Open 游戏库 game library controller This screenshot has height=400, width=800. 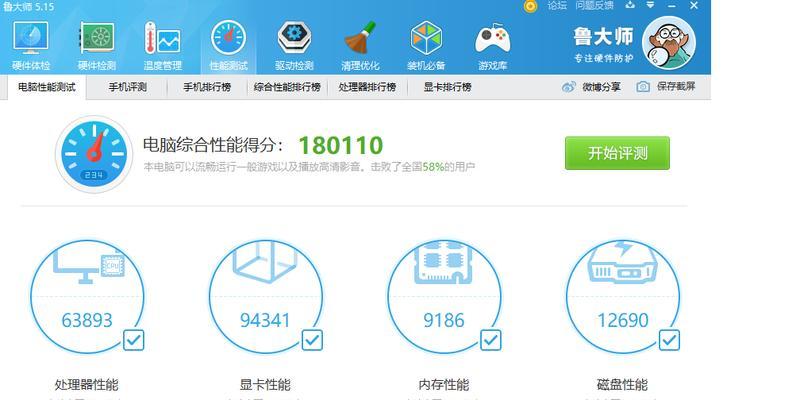pyautogui.click(x=492, y=46)
